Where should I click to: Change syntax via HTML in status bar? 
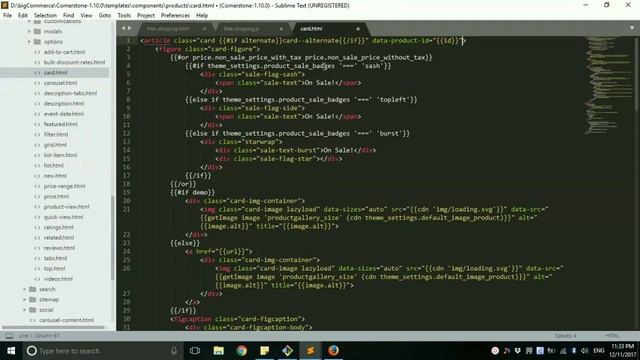[612, 336]
